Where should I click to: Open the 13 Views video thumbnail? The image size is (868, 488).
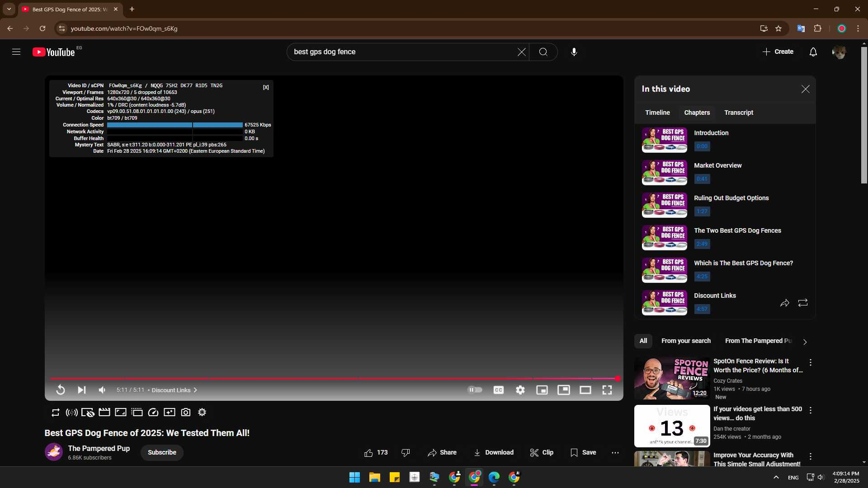coord(672,426)
